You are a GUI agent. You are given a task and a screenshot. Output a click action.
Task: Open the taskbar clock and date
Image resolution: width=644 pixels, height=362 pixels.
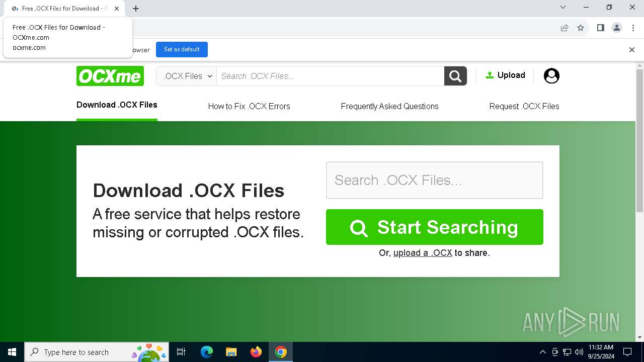pos(601,352)
